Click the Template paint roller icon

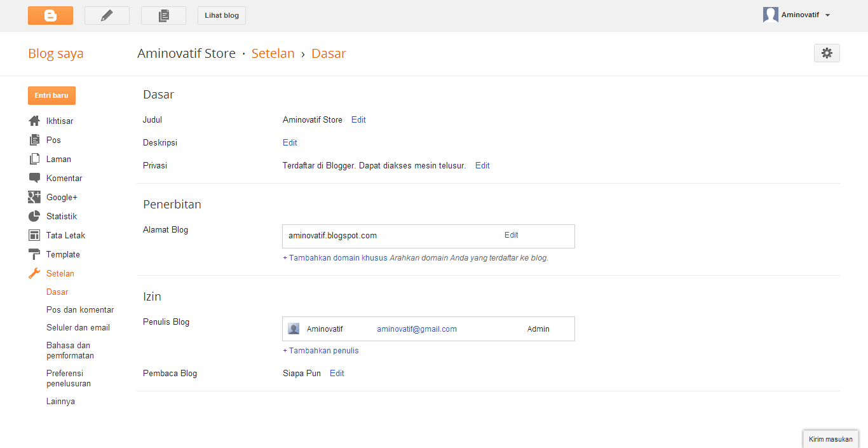click(x=35, y=254)
